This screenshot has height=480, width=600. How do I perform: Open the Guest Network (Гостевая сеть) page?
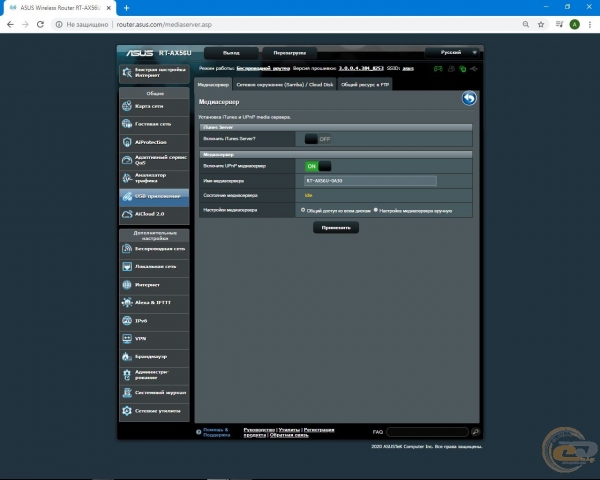pyautogui.click(x=154, y=124)
